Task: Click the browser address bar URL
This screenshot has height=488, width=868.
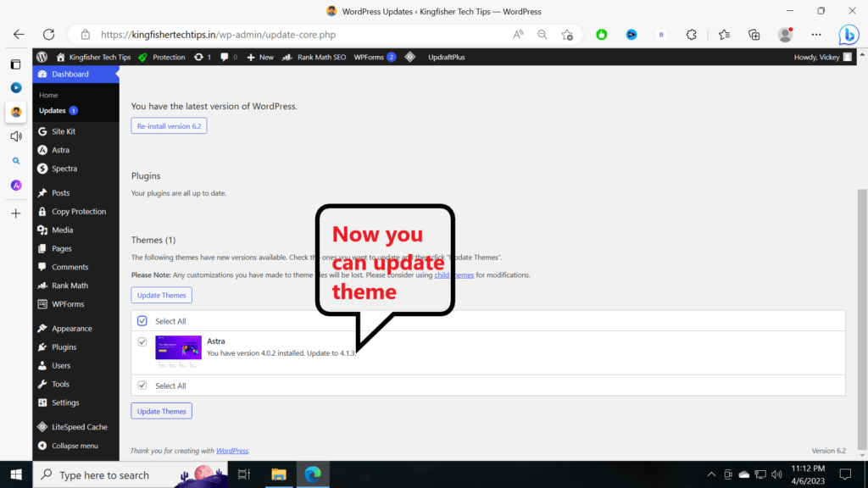Action: (x=218, y=34)
